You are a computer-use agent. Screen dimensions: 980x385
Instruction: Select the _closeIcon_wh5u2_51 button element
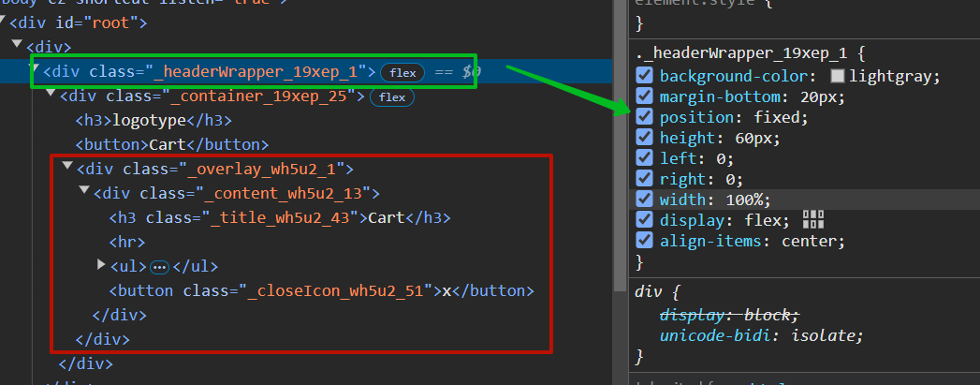[x=321, y=290]
